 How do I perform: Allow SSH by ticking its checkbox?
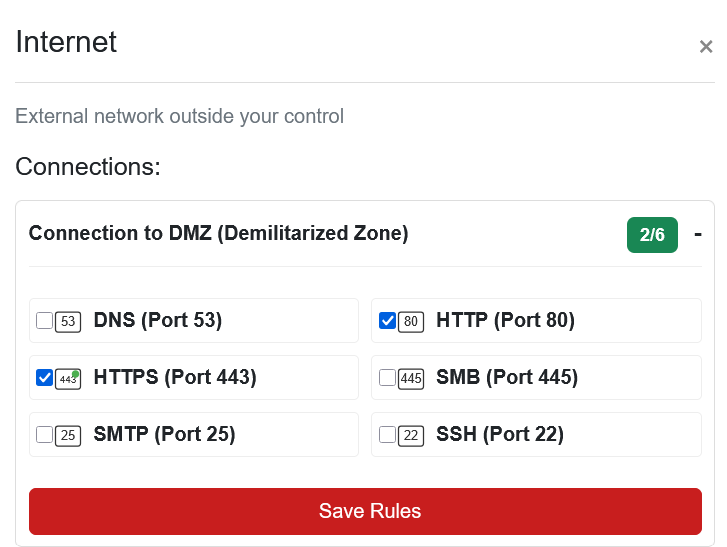387,435
